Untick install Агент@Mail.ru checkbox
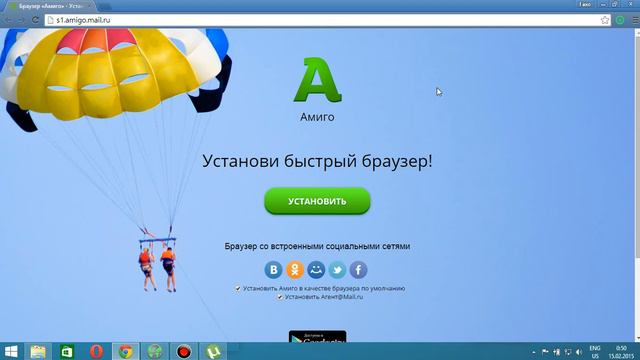Viewport: 640px width, 360px height. pyautogui.click(x=280, y=297)
